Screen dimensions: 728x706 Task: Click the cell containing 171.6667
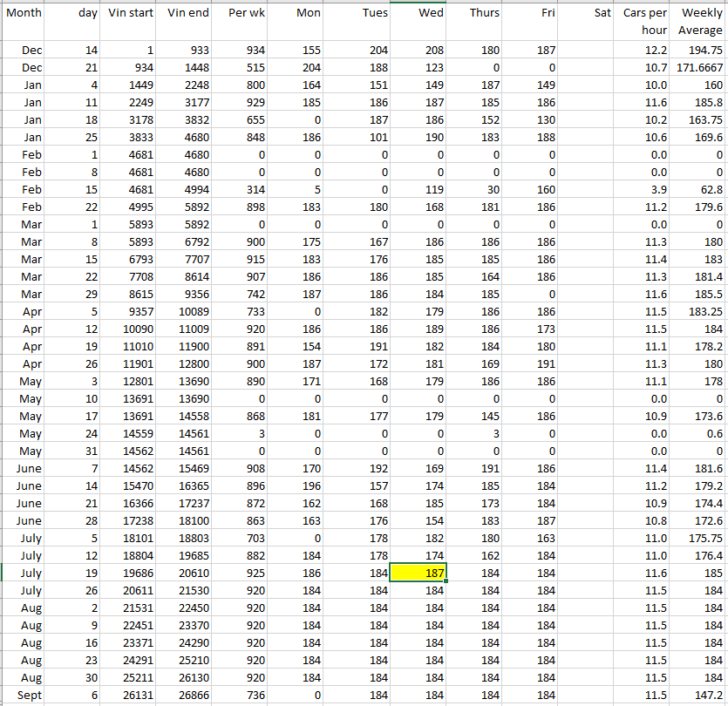(x=700, y=68)
